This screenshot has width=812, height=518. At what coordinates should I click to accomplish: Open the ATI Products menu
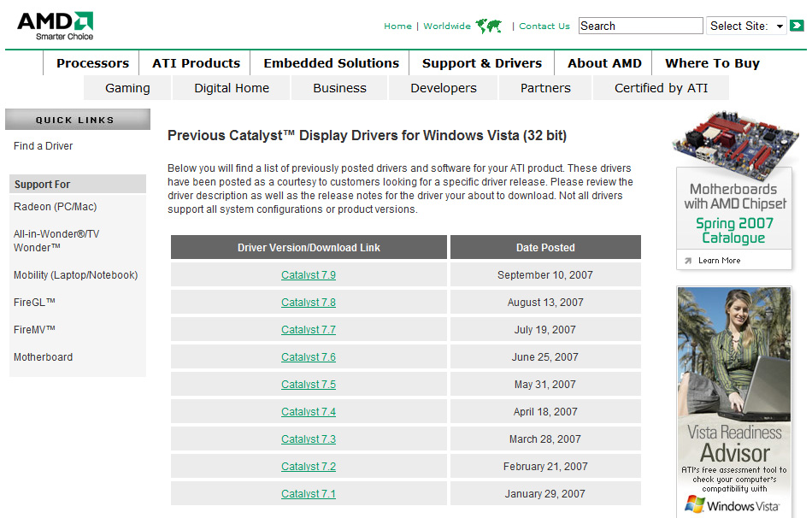point(196,63)
